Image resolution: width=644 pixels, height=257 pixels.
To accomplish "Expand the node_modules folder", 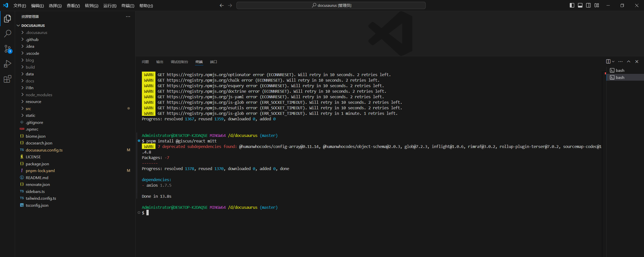I will (x=75, y=95).
